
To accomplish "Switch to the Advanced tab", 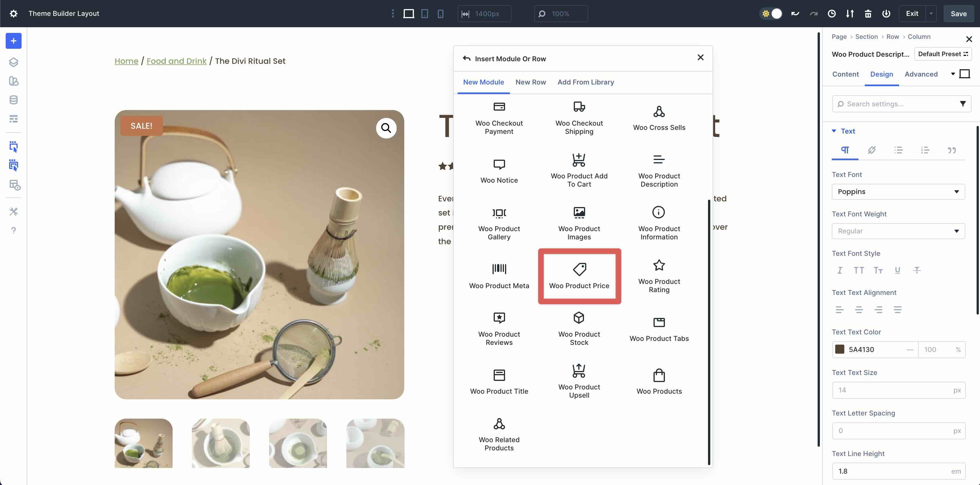I will [921, 74].
